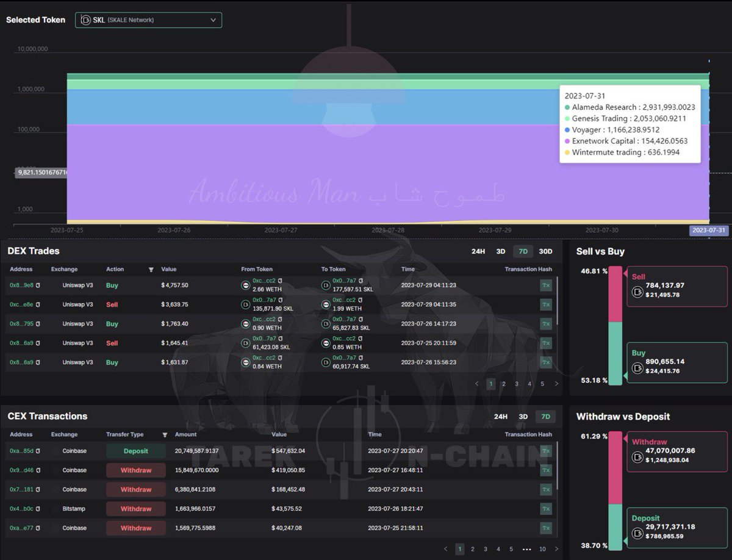Screen dimensions: 732x560
Task: Open DEX Trades page 3
Action: (517, 384)
